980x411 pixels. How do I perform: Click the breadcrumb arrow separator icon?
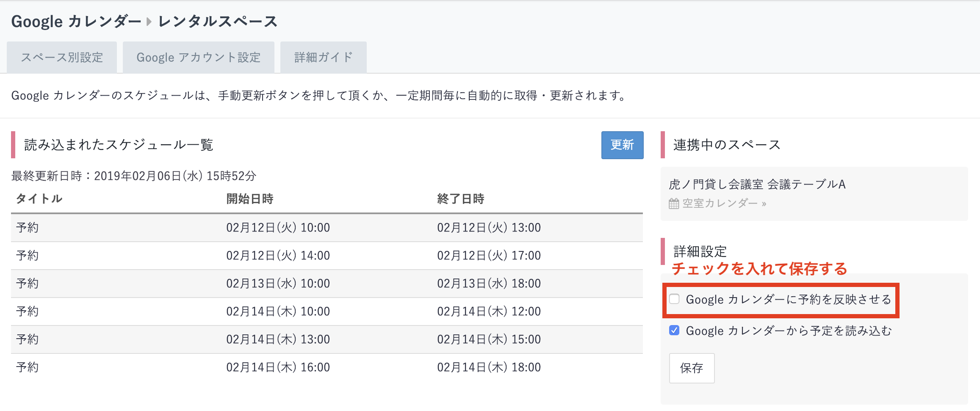point(149,22)
